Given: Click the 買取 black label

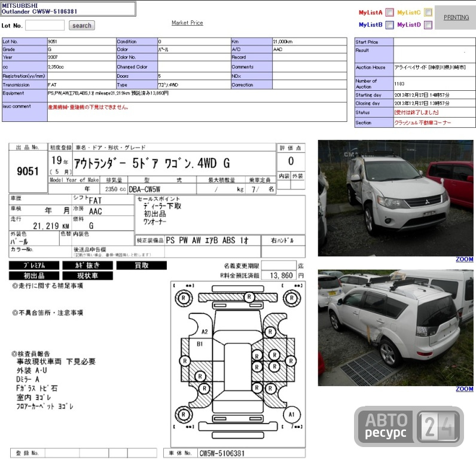Looking at the screenshot, I should (x=142, y=265).
